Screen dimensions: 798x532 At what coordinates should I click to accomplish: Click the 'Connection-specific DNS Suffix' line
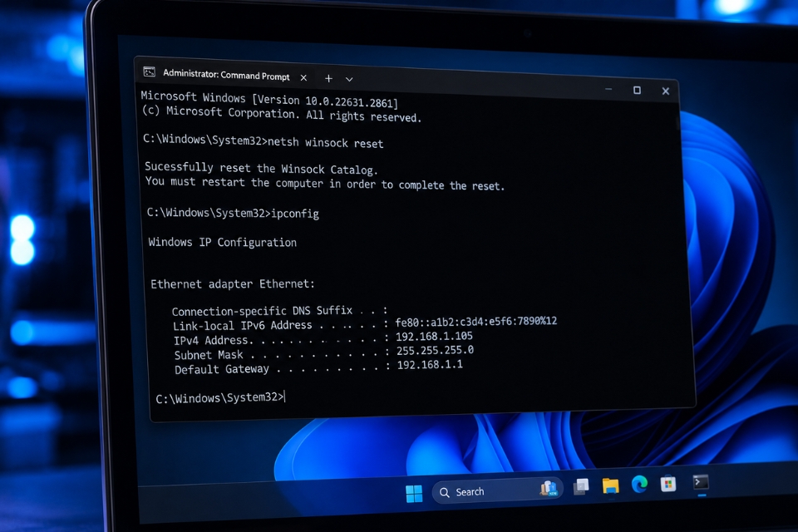click(x=279, y=311)
